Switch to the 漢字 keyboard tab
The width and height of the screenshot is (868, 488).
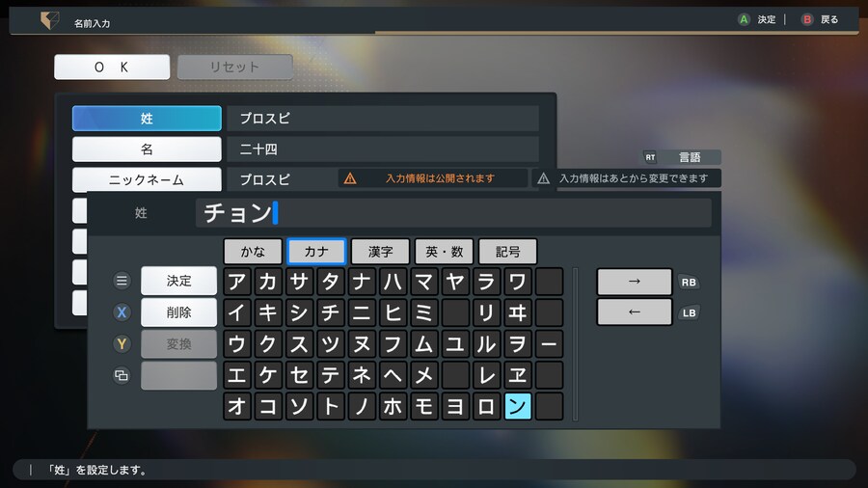point(380,252)
